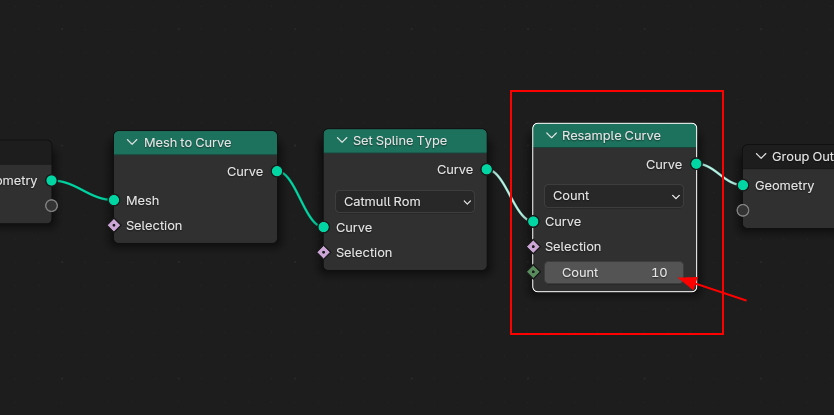
Task: Click the Selection socket on Set Spline Type
Action: [x=323, y=252]
